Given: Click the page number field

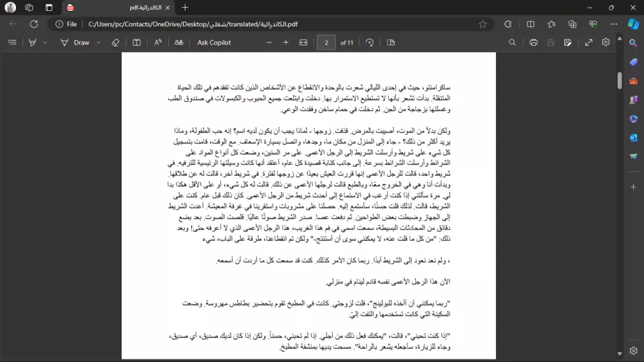Looking at the screenshot, I should tap(326, 43).
